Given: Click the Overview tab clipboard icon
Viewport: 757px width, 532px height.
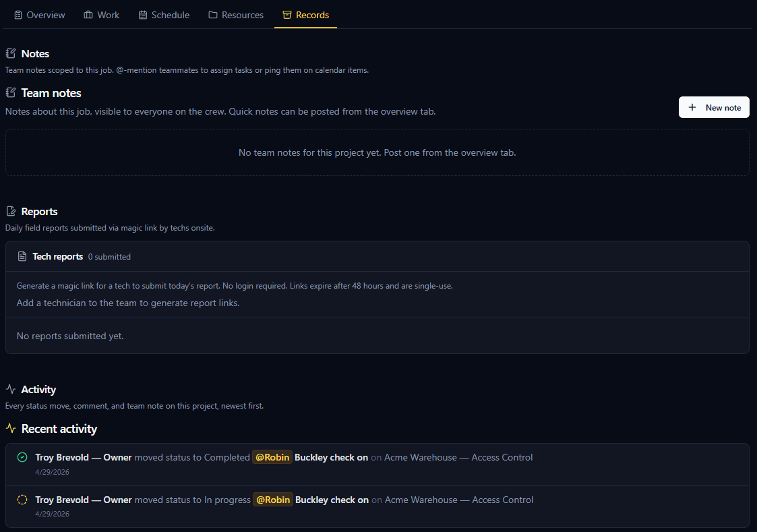Looking at the screenshot, I should click(18, 15).
